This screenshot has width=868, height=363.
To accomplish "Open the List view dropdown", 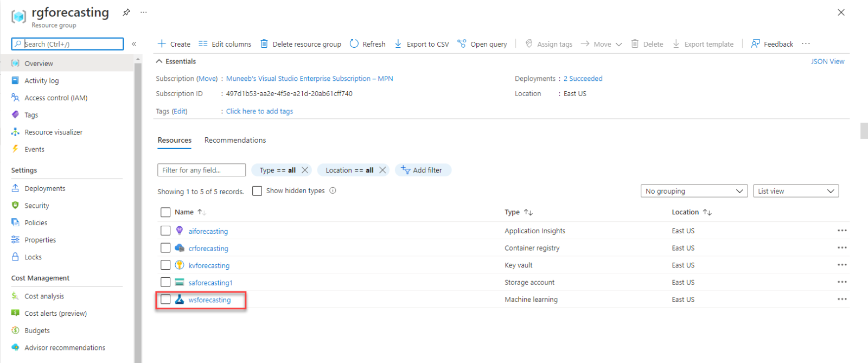I will 795,191.
